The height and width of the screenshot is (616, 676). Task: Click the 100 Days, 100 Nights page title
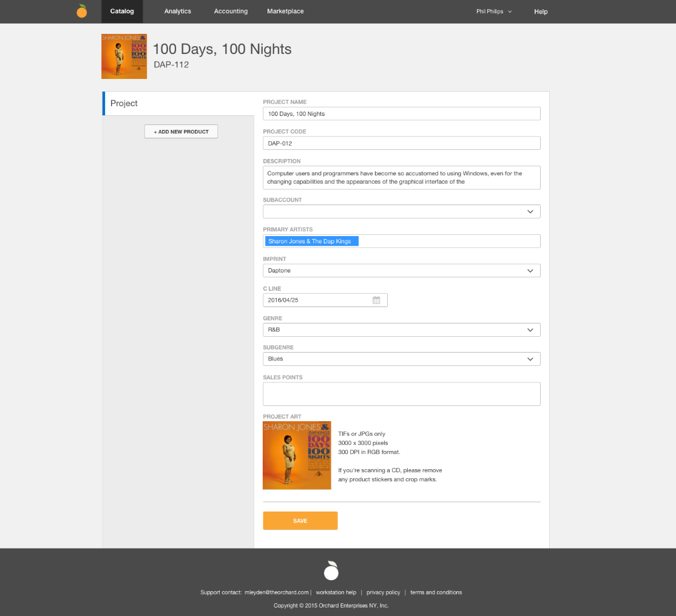click(x=222, y=49)
